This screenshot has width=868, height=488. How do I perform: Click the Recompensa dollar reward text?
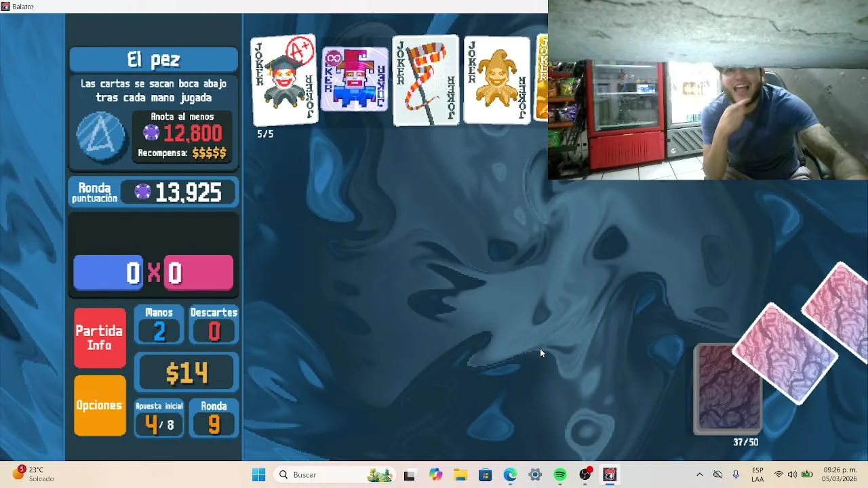182,153
